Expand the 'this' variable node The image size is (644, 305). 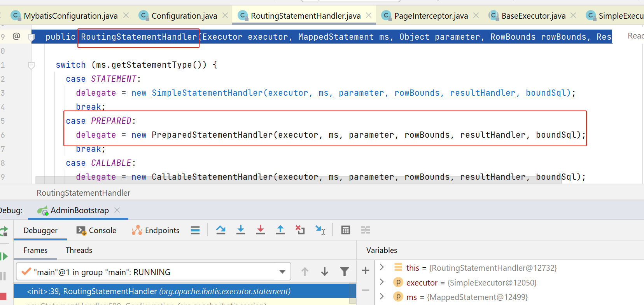coord(382,267)
